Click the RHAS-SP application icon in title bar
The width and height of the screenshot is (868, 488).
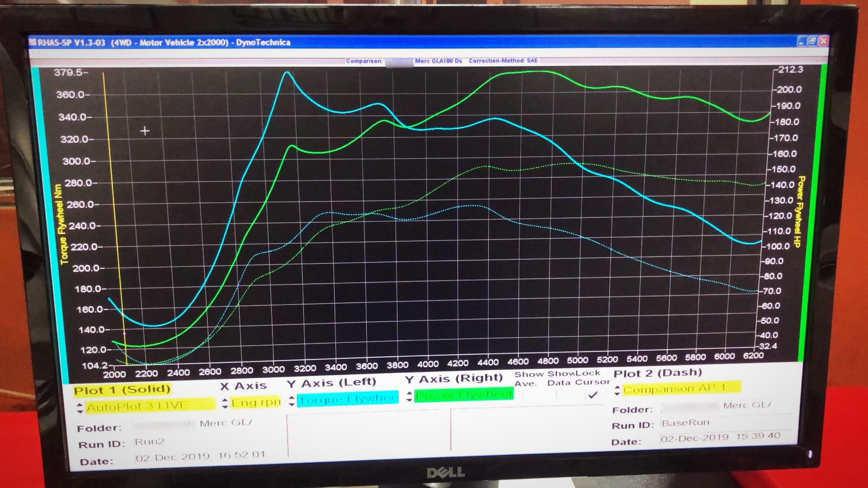(33, 42)
